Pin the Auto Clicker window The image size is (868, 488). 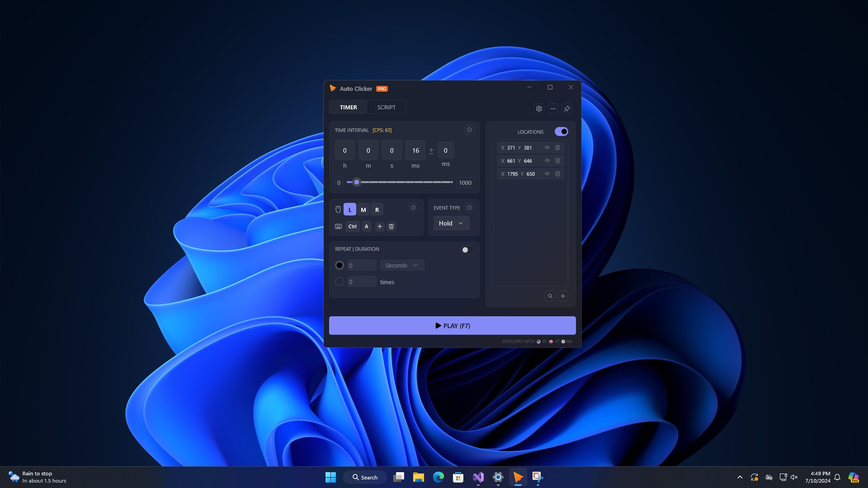[567, 108]
